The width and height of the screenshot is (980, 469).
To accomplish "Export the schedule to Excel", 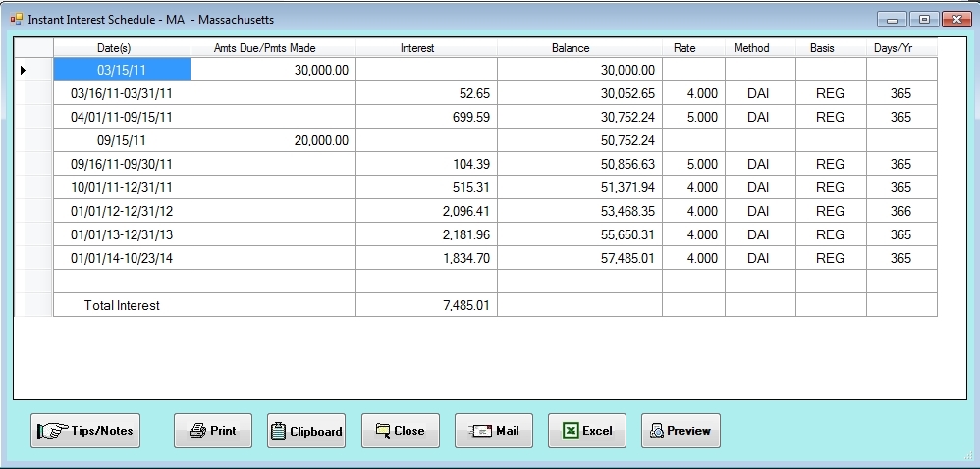I will tap(587, 431).
